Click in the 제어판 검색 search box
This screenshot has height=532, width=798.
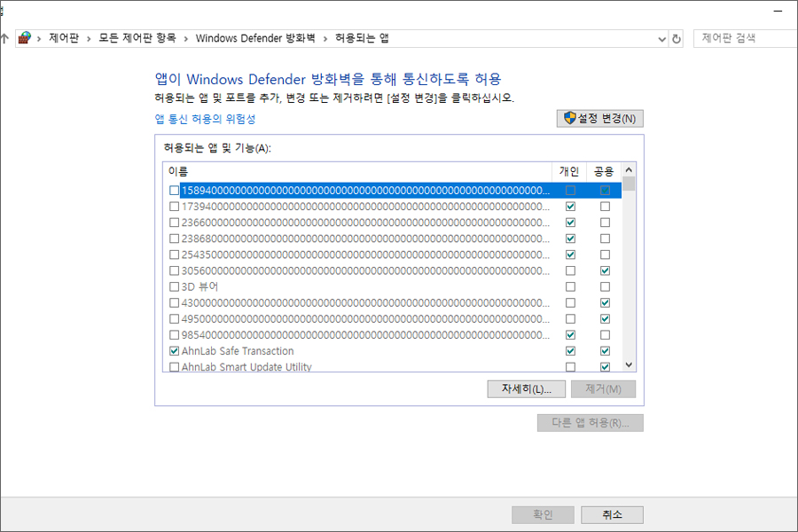745,38
